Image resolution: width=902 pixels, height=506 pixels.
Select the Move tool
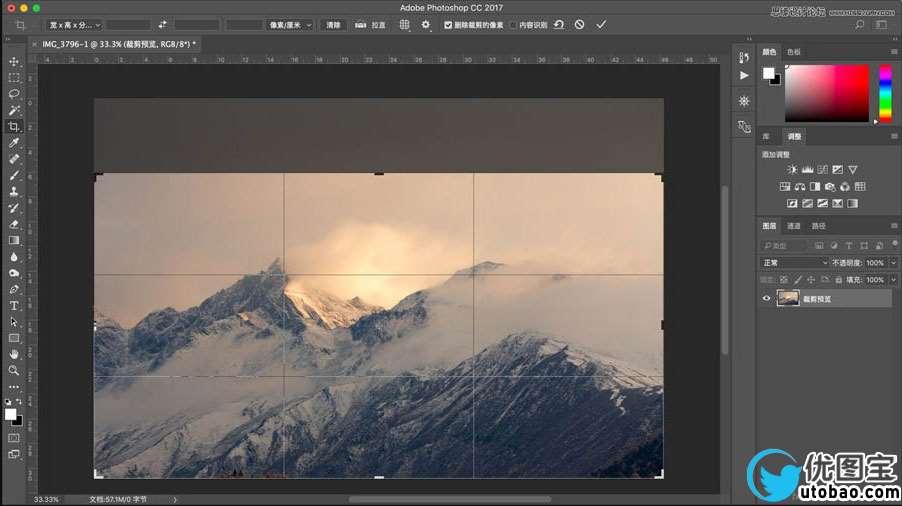click(x=14, y=62)
